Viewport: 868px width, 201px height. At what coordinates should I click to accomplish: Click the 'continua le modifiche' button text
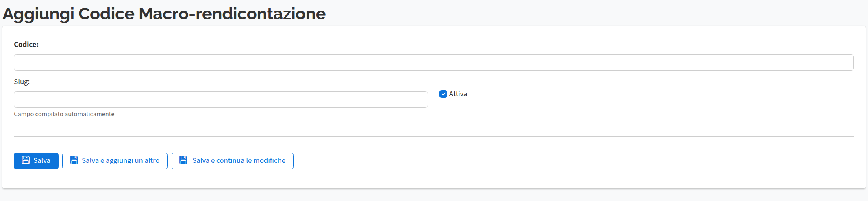[x=251, y=161]
